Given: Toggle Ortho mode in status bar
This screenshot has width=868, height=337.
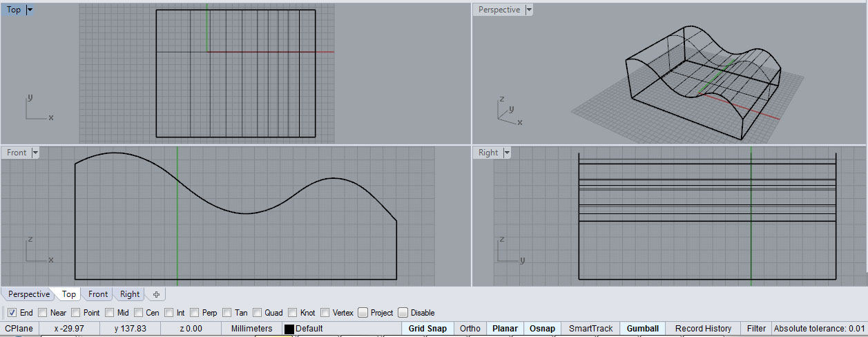Looking at the screenshot, I should [x=470, y=329].
